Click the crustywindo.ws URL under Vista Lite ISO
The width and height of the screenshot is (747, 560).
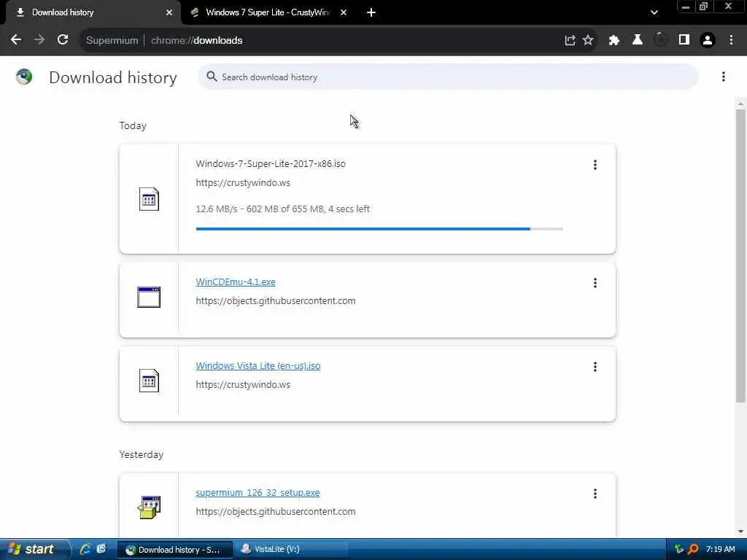(243, 385)
